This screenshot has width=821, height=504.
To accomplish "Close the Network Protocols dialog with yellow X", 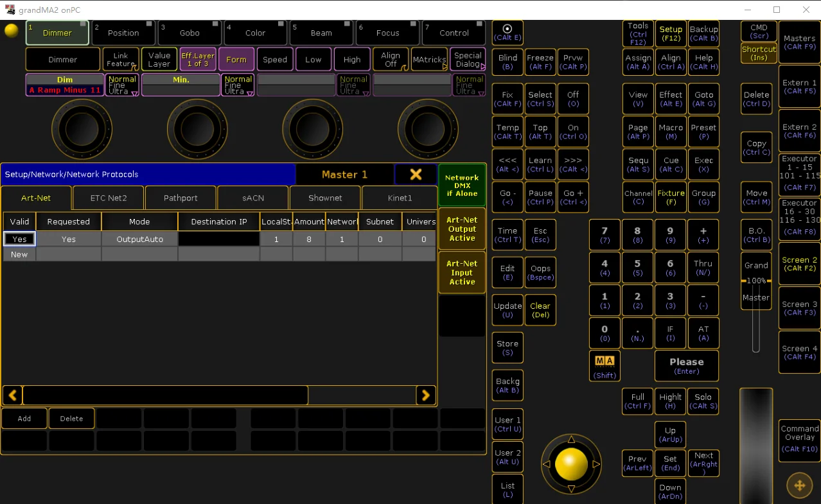I will (416, 174).
